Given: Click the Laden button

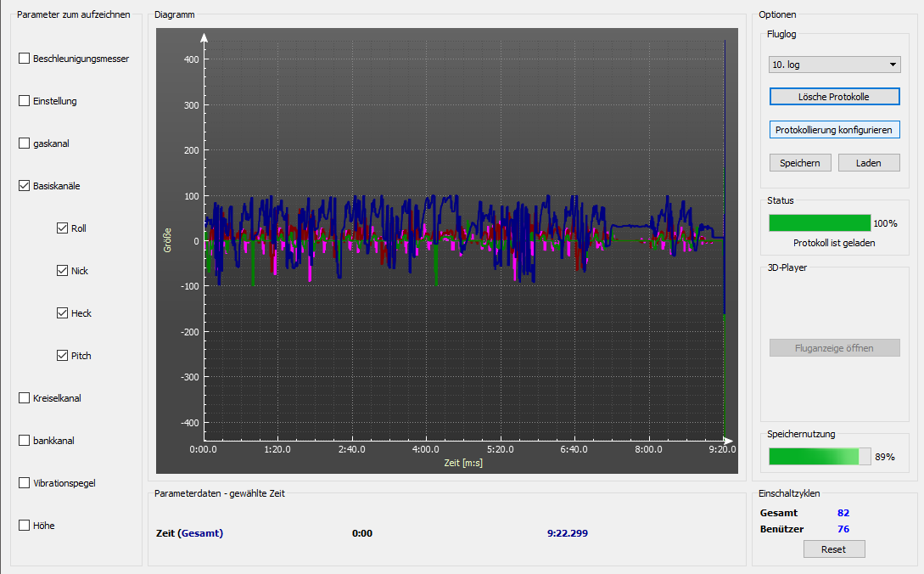Looking at the screenshot, I should [x=869, y=163].
